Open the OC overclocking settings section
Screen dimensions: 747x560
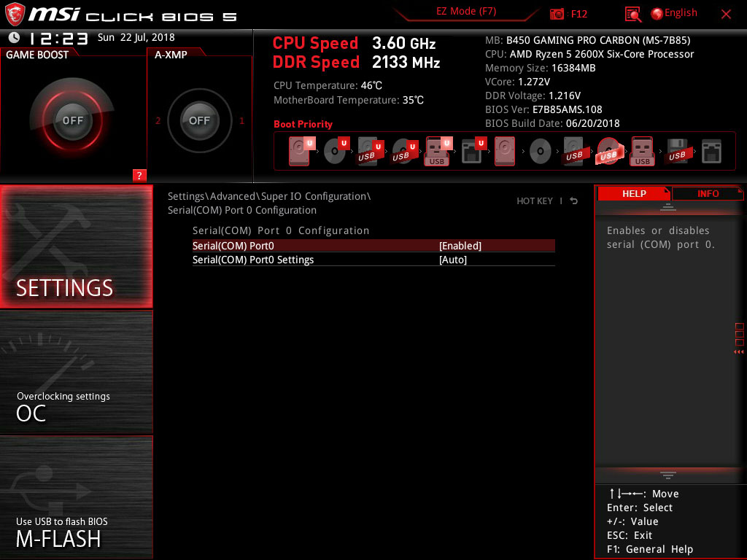pos(76,372)
